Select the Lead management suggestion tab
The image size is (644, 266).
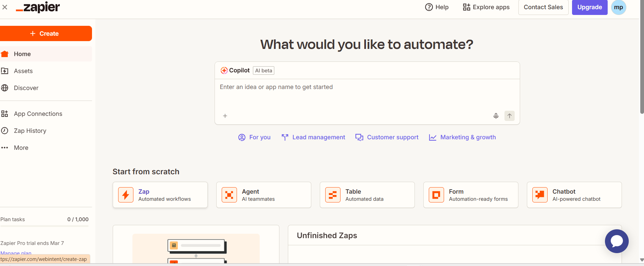click(x=313, y=137)
